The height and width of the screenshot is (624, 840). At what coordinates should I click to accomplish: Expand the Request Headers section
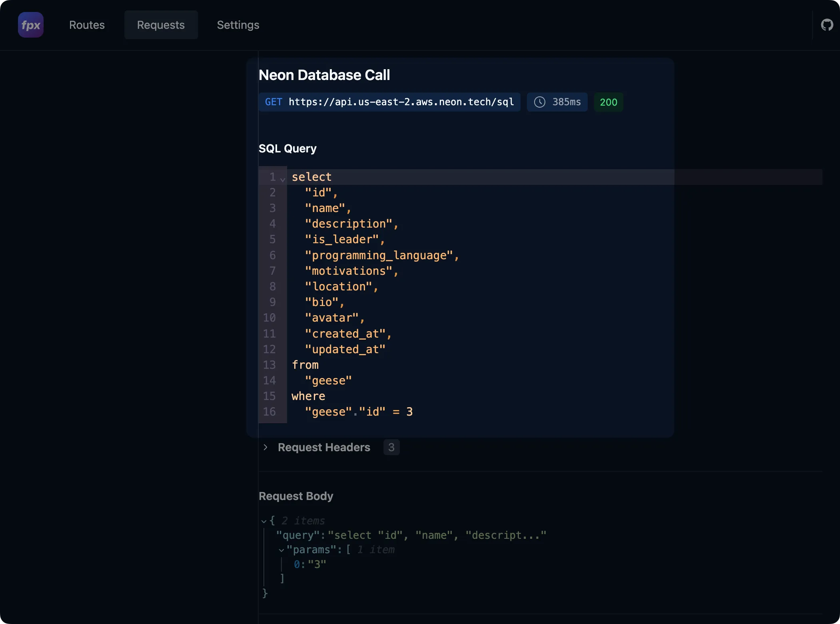pyautogui.click(x=265, y=447)
